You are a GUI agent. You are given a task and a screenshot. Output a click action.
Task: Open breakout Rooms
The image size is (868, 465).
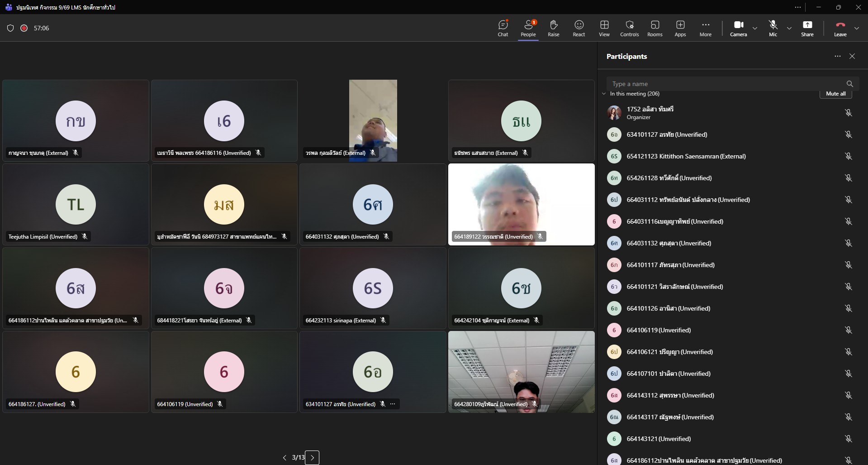pyautogui.click(x=655, y=28)
